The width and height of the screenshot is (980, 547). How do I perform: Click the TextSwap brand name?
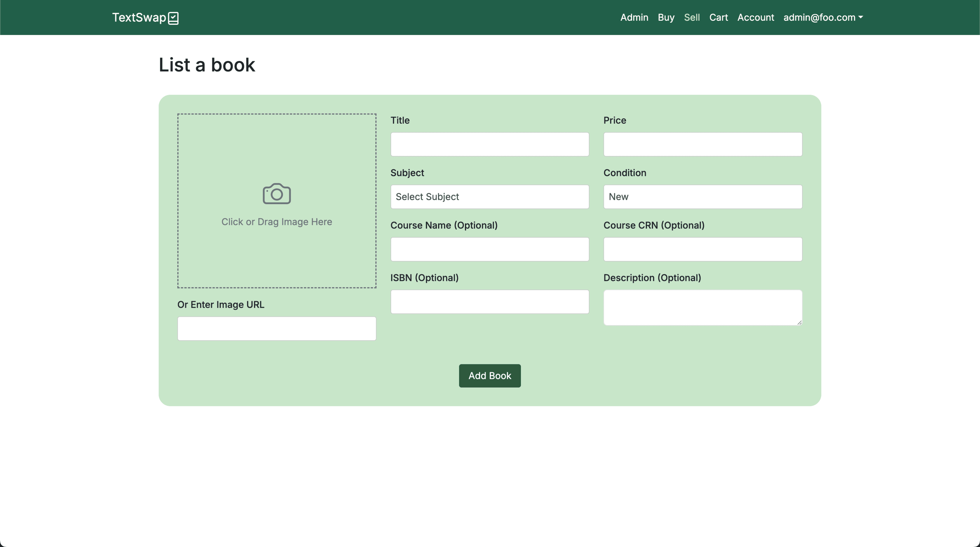pyautogui.click(x=139, y=18)
